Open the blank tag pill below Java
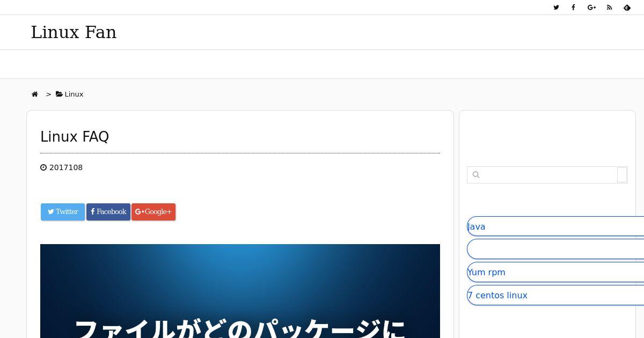 (555, 249)
